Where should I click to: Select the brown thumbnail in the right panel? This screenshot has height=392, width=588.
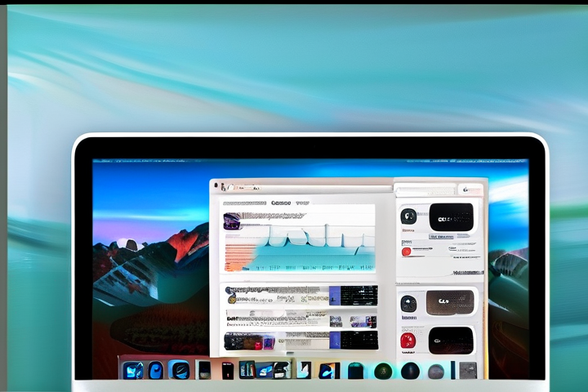point(450,303)
